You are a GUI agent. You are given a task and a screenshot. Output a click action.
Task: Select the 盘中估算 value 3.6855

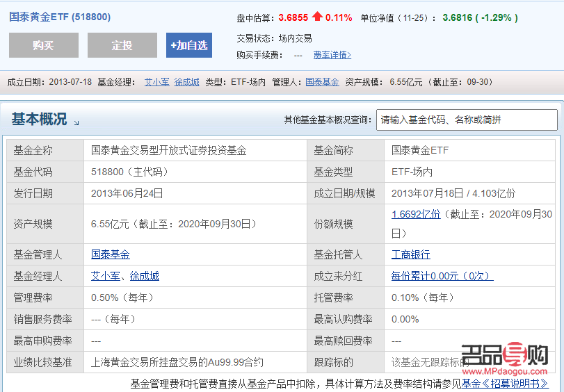pyautogui.click(x=293, y=17)
